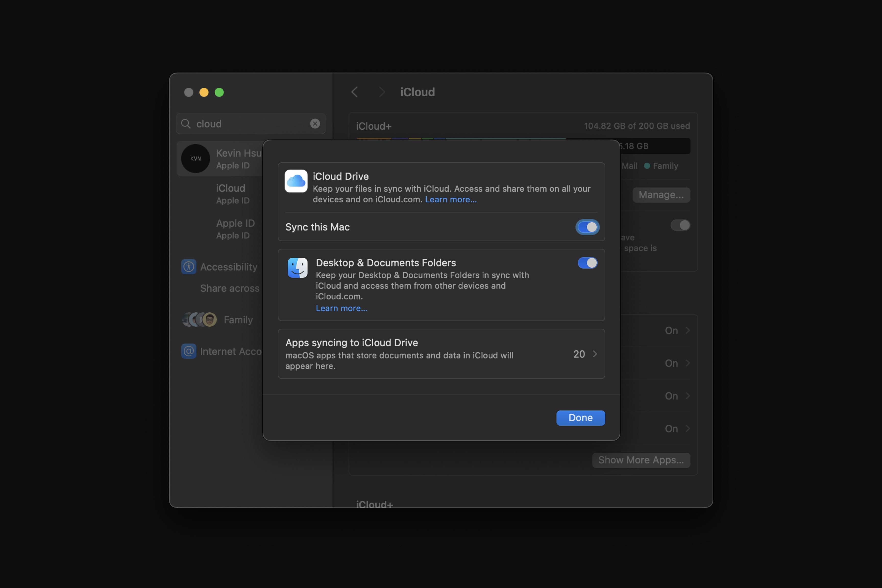Disable the Desktop & Documents Folders toggle
882x588 pixels.
tap(587, 263)
